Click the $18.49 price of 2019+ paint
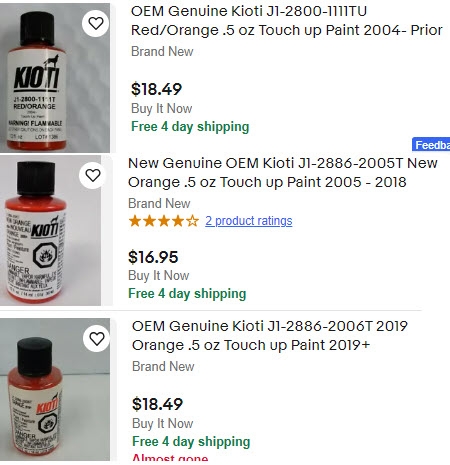The height and width of the screenshot is (465, 450). pyautogui.click(x=157, y=404)
